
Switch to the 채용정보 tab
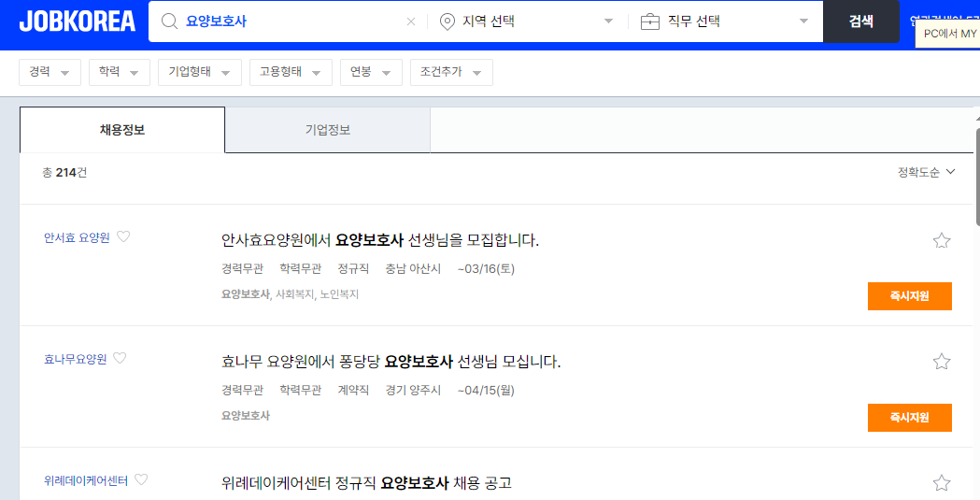pyautogui.click(x=122, y=130)
